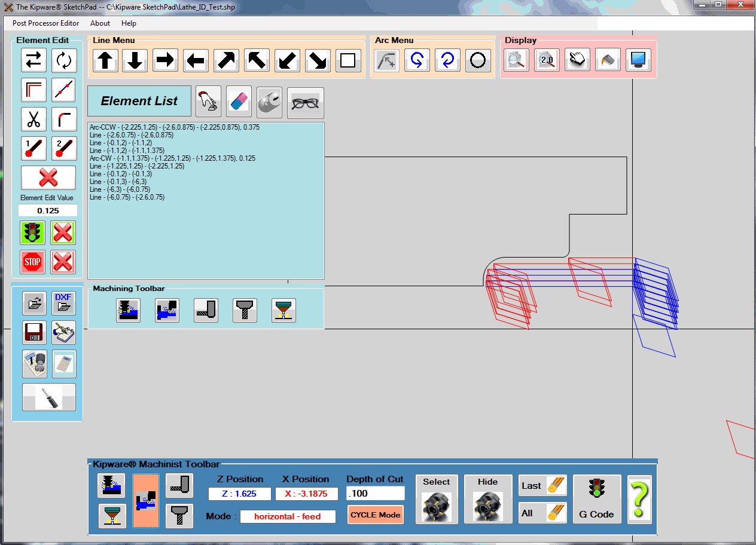This screenshot has width=756, height=545.
Task: Open the Help menu
Action: click(x=129, y=23)
